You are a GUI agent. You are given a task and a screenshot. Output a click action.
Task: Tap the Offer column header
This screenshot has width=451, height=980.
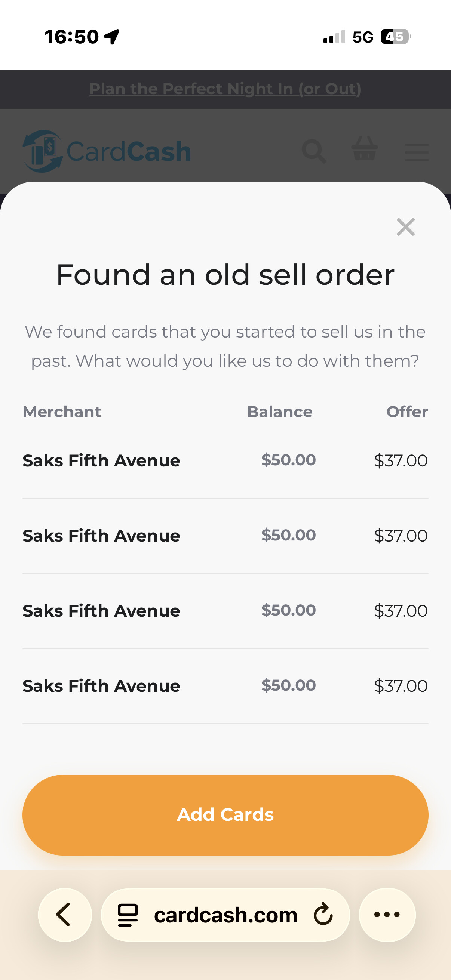407,412
